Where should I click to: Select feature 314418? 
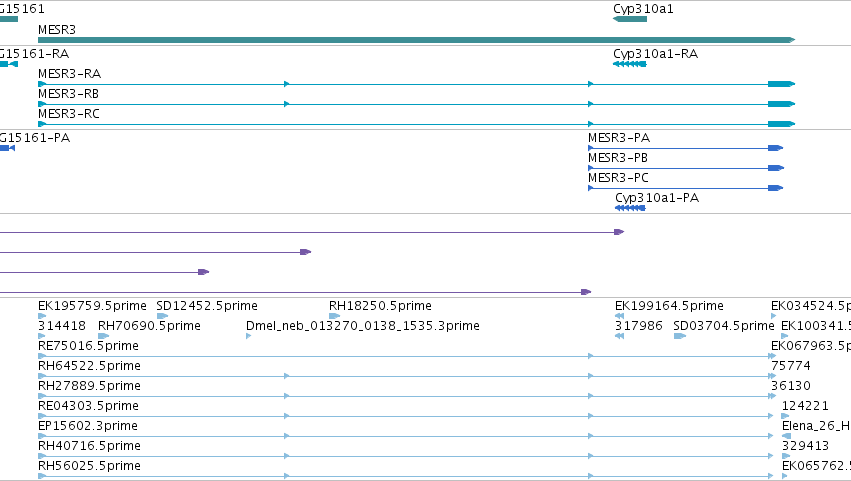tap(42, 336)
